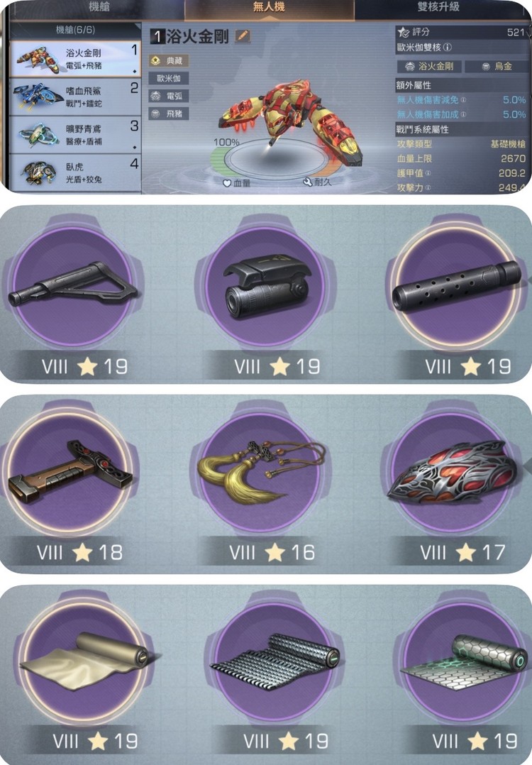
Task: Select 臥虎 in hangar slot 4
Action: tap(75, 172)
